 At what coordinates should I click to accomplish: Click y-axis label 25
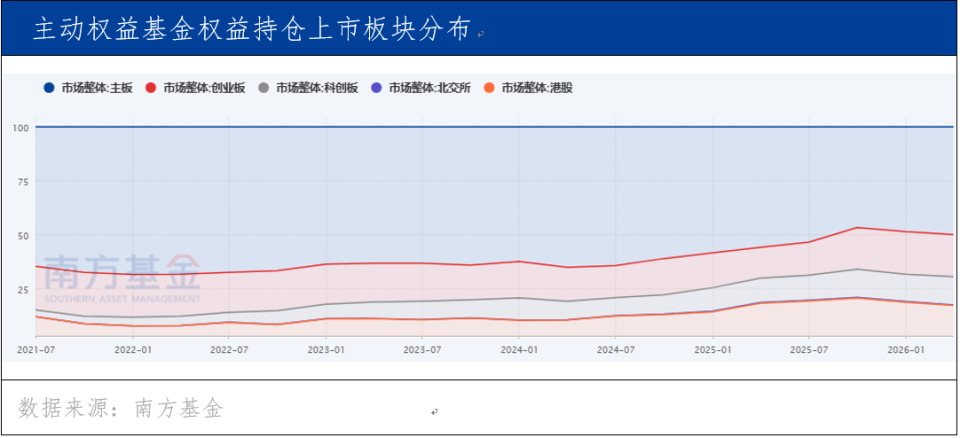(23, 289)
